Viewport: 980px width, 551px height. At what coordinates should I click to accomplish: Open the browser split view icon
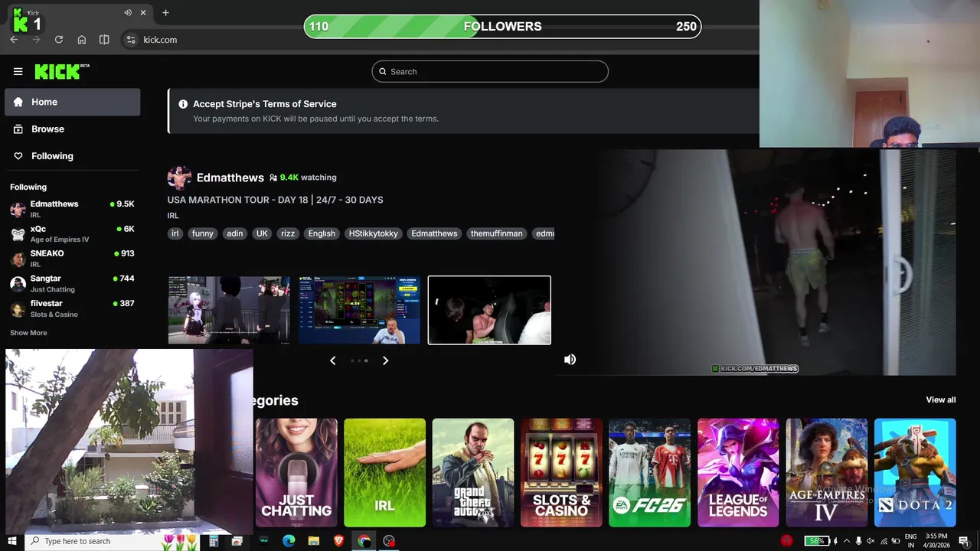click(104, 40)
